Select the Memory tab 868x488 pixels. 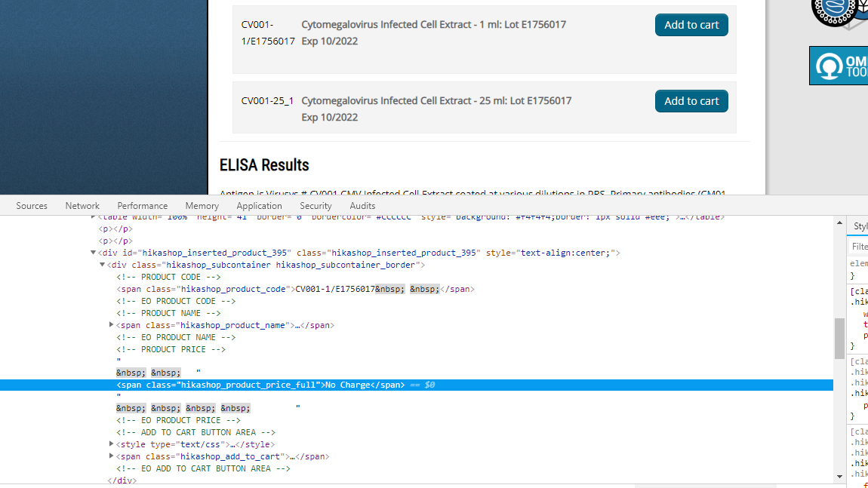(x=202, y=206)
